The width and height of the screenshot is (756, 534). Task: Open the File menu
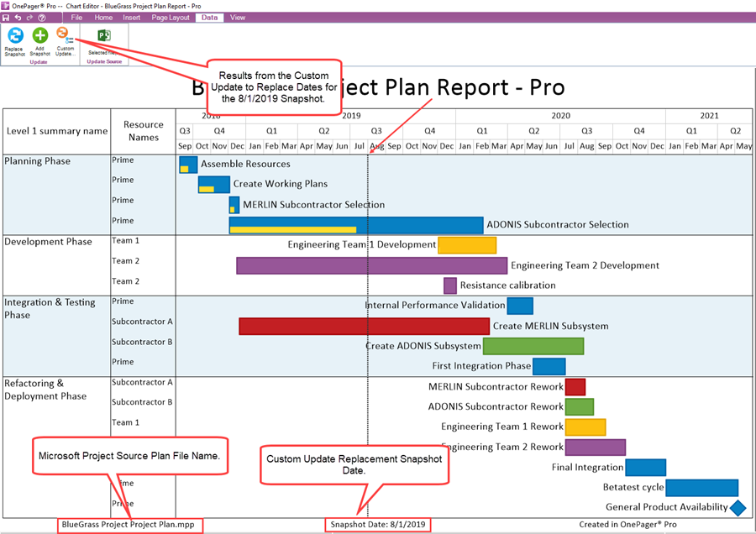(76, 17)
